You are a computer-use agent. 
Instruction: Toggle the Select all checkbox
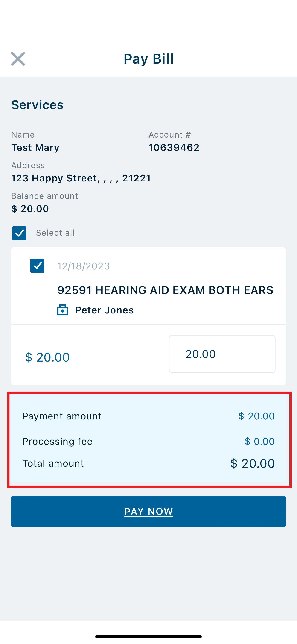(19, 233)
